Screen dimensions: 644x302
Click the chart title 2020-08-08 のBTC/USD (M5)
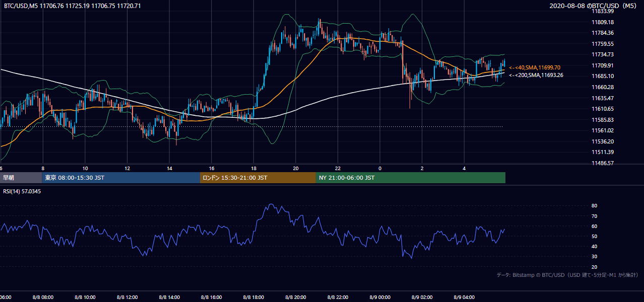click(594, 6)
